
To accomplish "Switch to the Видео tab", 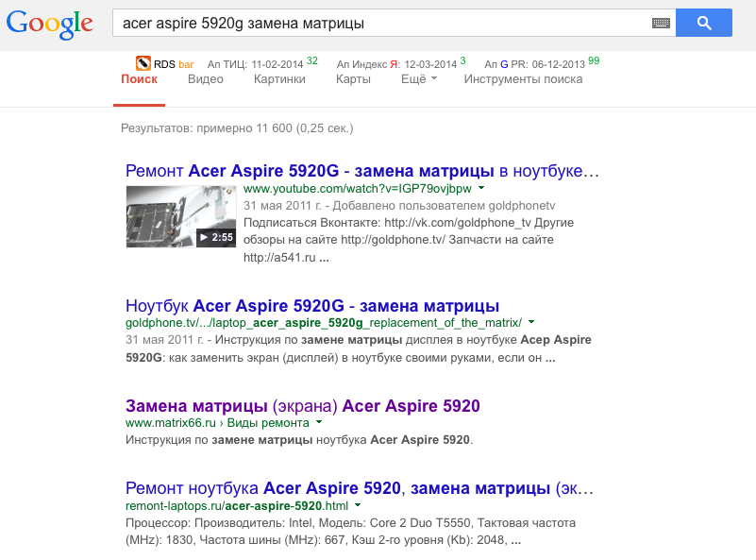I will click(x=206, y=79).
